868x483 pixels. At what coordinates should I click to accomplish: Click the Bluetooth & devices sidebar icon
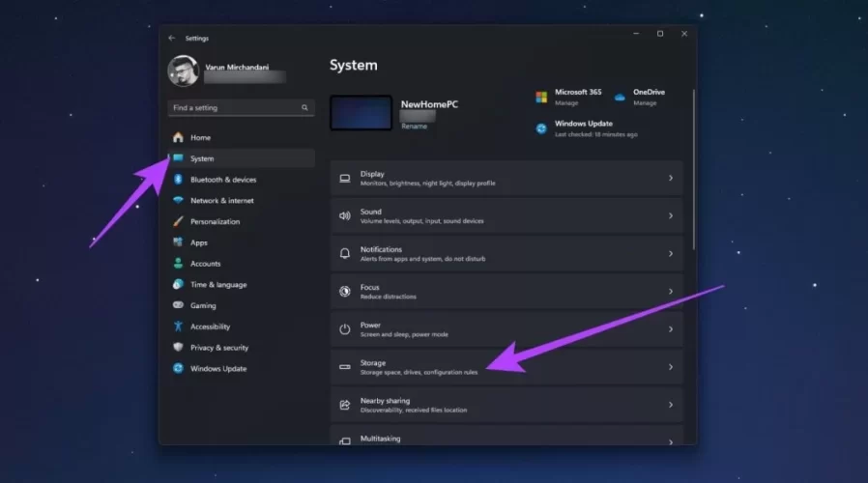pos(178,180)
